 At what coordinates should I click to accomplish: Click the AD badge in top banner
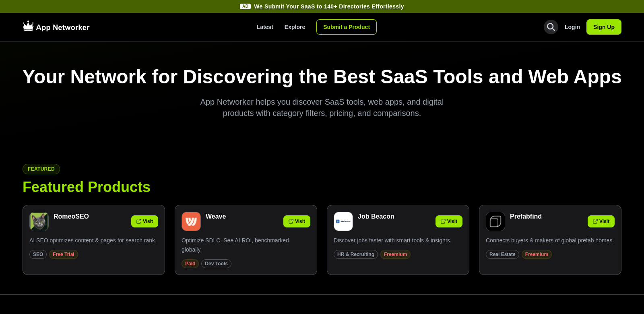tap(245, 6)
